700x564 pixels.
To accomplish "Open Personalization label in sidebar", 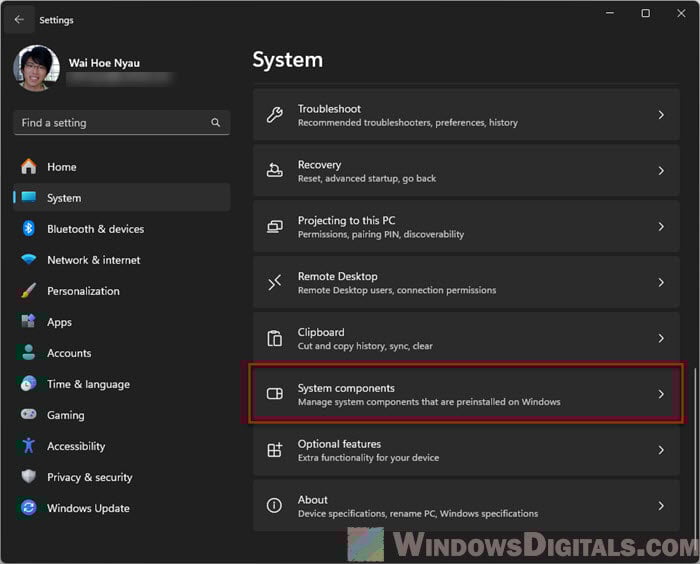I will click(x=83, y=291).
